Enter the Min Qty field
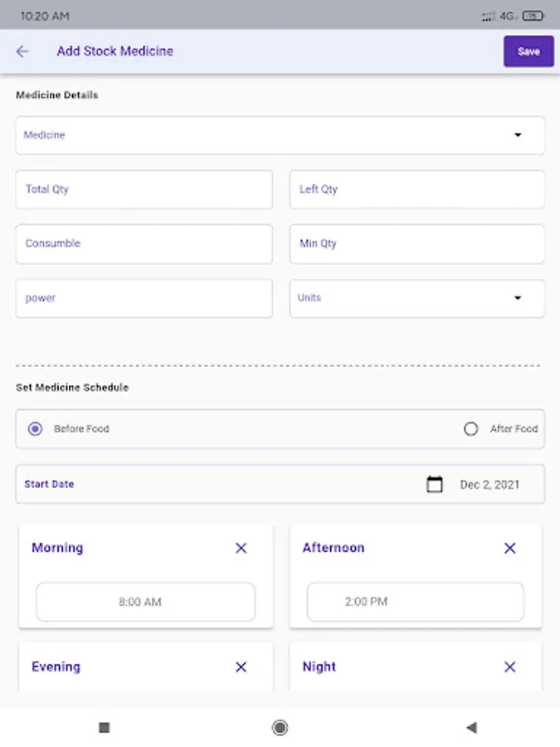The image size is (560, 747). point(416,244)
